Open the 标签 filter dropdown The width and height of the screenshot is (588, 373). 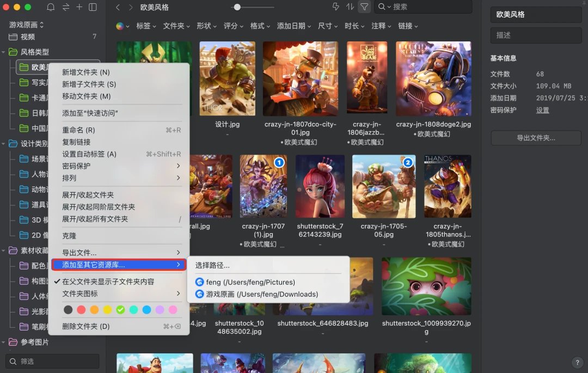click(146, 26)
